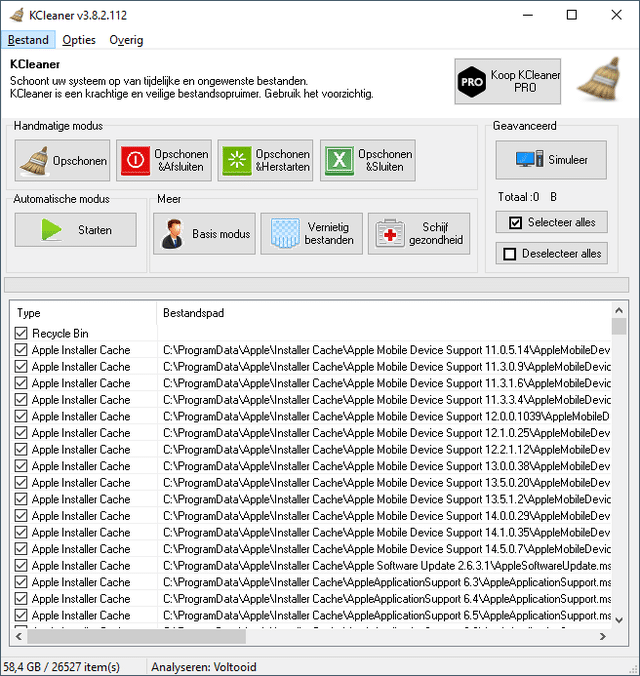
Task: Click status text Analyseren: Voltooid
Action: [204, 667]
